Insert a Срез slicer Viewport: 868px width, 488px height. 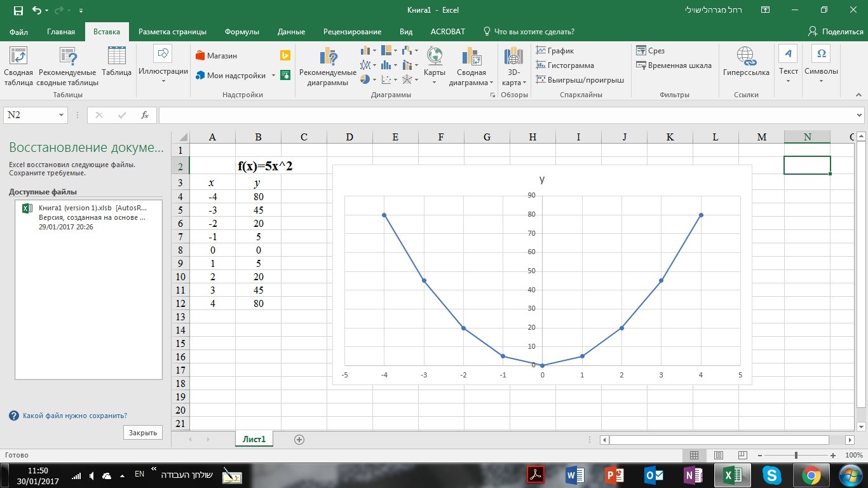pos(650,51)
